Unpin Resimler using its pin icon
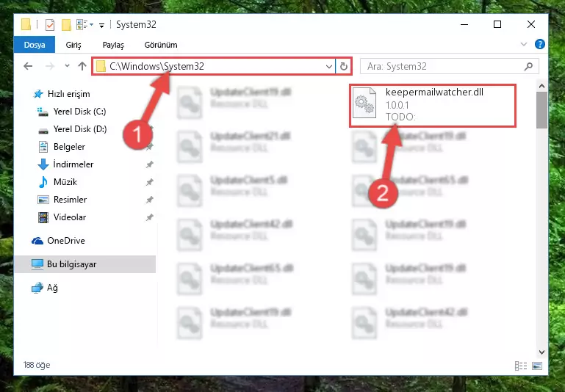This screenshot has width=565, height=392. tap(150, 200)
